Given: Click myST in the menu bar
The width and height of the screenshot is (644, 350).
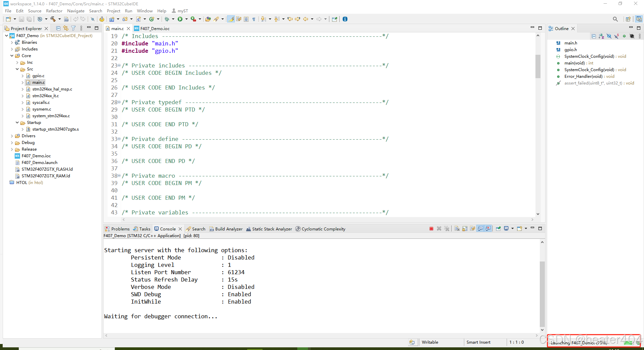Looking at the screenshot, I should [180, 11].
